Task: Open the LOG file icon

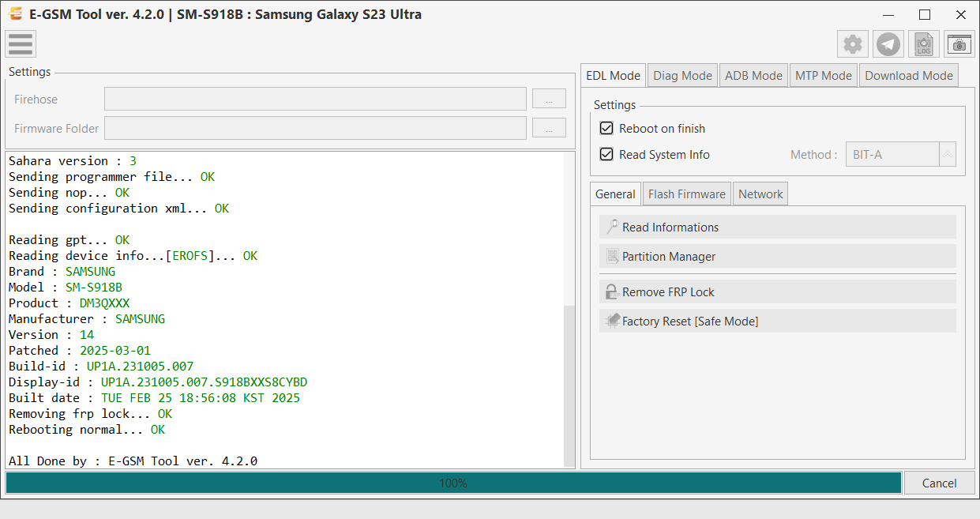Action: click(924, 44)
